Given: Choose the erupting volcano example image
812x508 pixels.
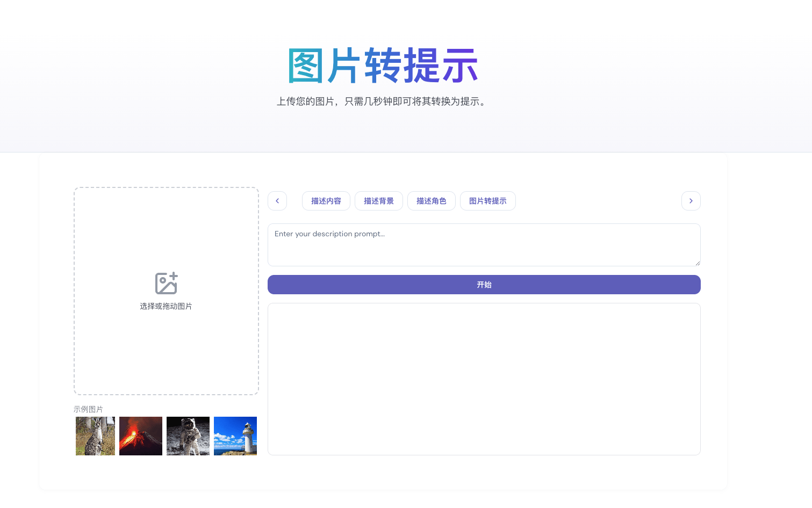Looking at the screenshot, I should tap(141, 436).
